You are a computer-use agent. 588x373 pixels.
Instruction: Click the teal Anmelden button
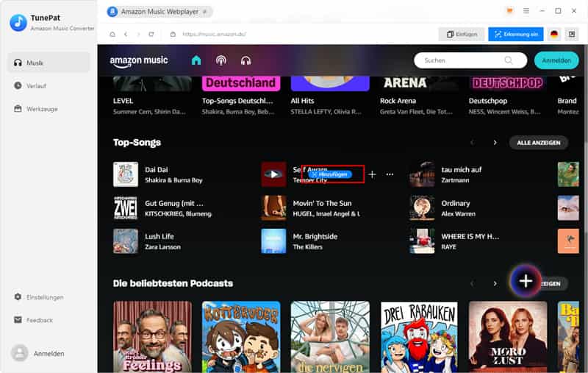click(556, 60)
